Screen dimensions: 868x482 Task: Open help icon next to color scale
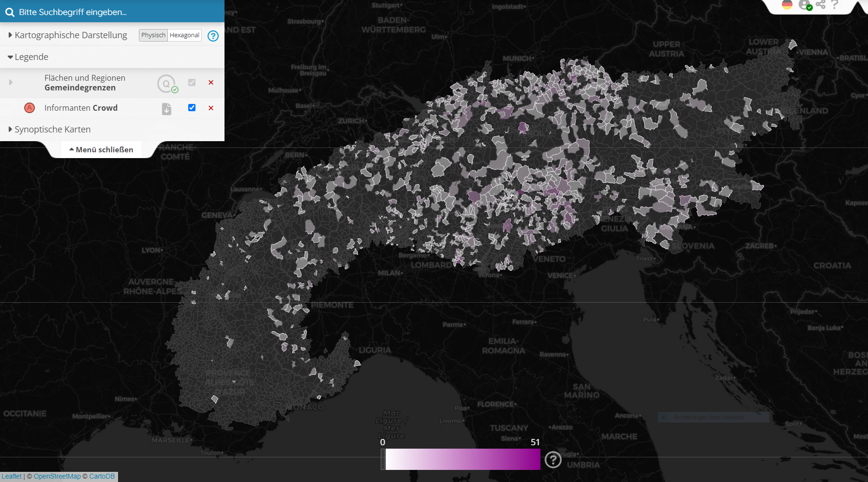pos(553,459)
